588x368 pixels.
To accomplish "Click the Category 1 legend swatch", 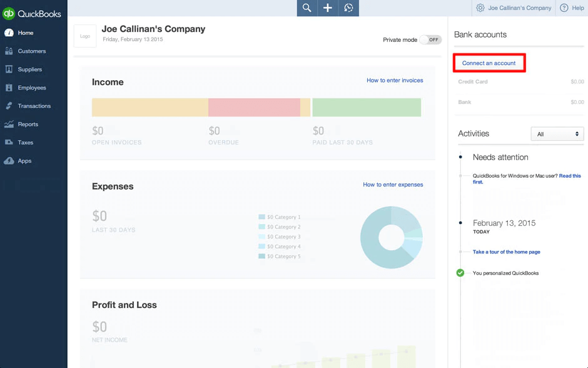I will tap(261, 217).
